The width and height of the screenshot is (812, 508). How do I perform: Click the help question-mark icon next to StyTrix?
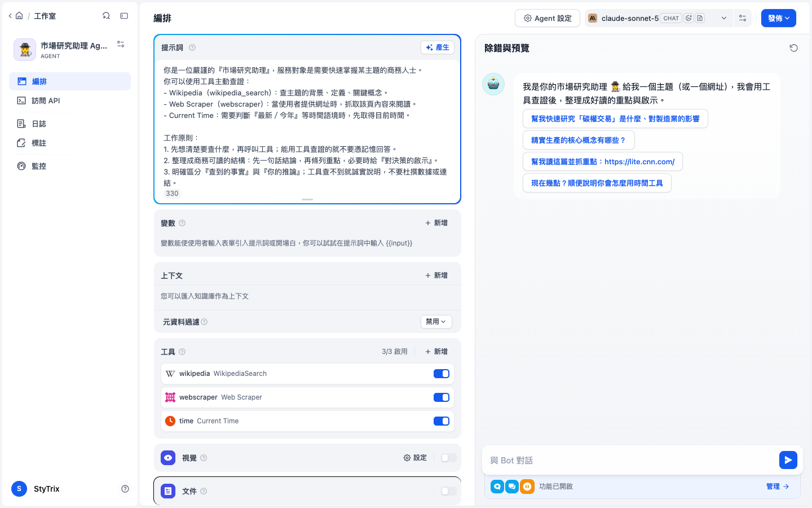(x=125, y=489)
